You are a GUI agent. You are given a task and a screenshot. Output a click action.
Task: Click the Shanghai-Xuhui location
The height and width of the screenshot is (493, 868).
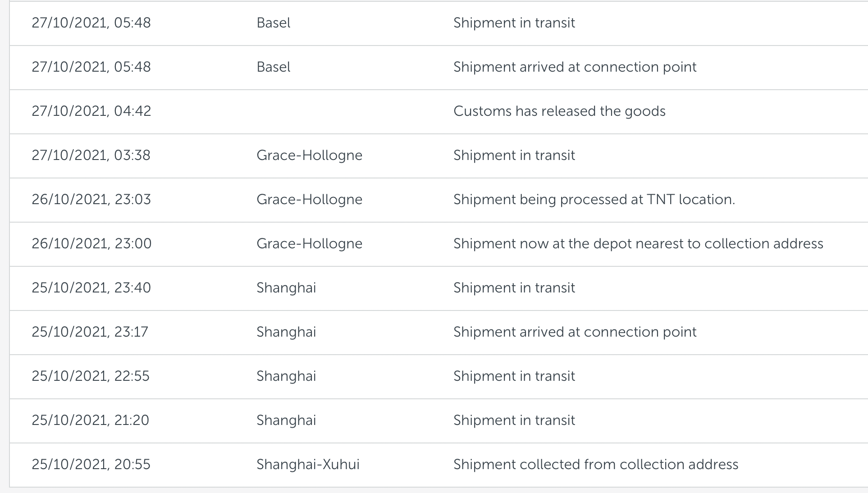(x=308, y=464)
